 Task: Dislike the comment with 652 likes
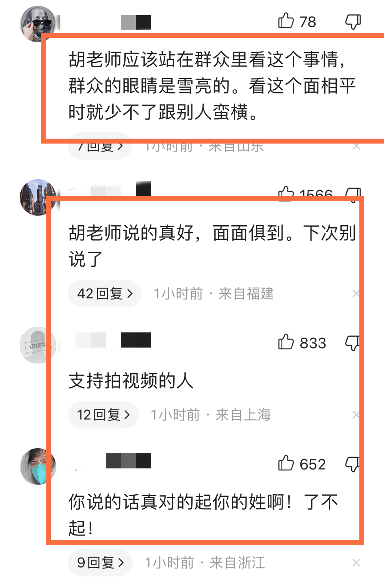[352, 464]
